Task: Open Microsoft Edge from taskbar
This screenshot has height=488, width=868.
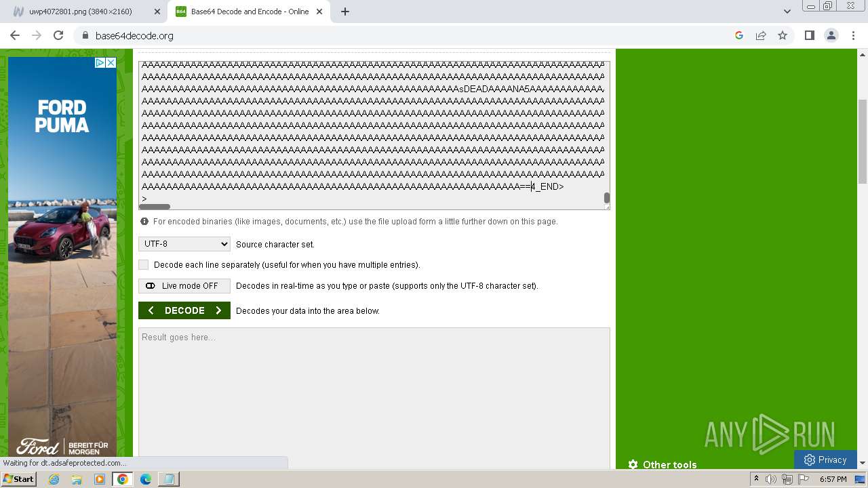Action: 146,479
